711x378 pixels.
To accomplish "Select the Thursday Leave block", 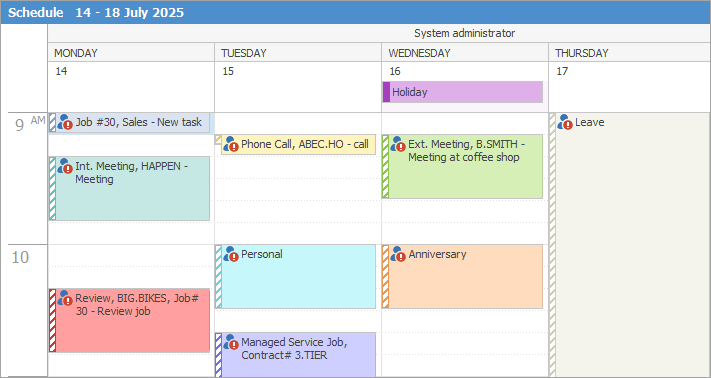I will click(629, 245).
